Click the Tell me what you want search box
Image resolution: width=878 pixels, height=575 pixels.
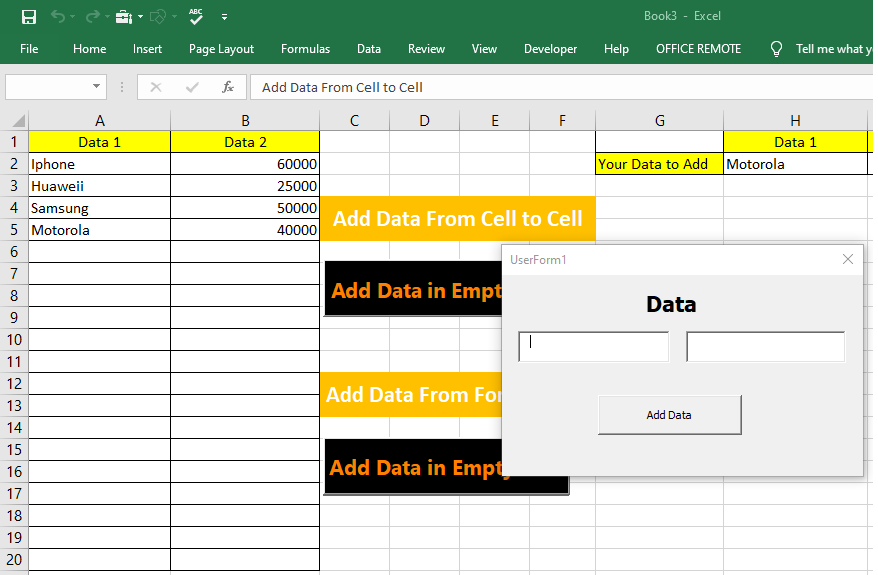834,49
